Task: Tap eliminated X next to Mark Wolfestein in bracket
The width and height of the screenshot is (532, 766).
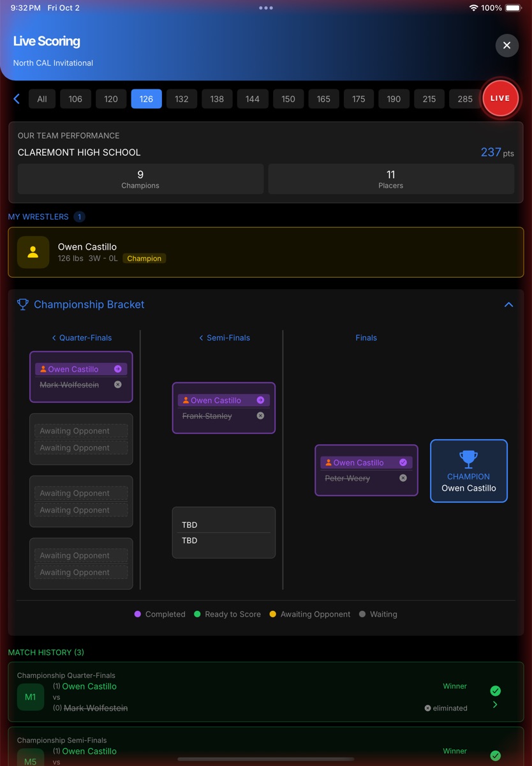Action: pos(118,385)
